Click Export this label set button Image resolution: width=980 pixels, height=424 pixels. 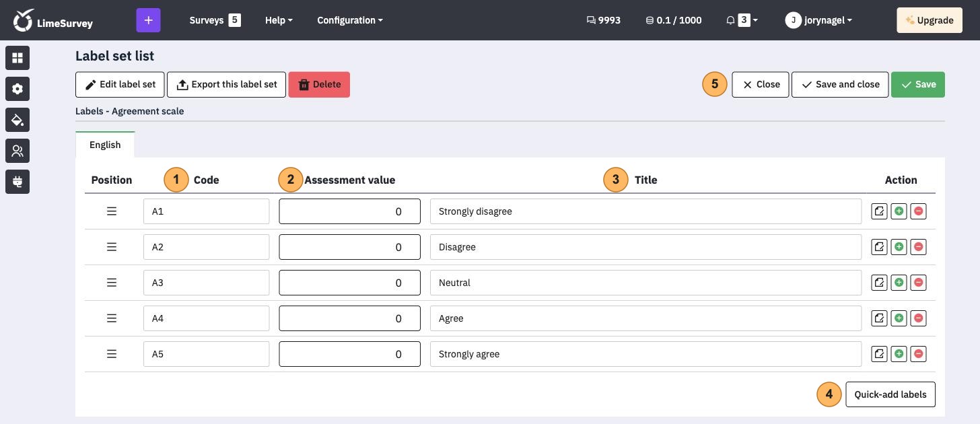(226, 84)
